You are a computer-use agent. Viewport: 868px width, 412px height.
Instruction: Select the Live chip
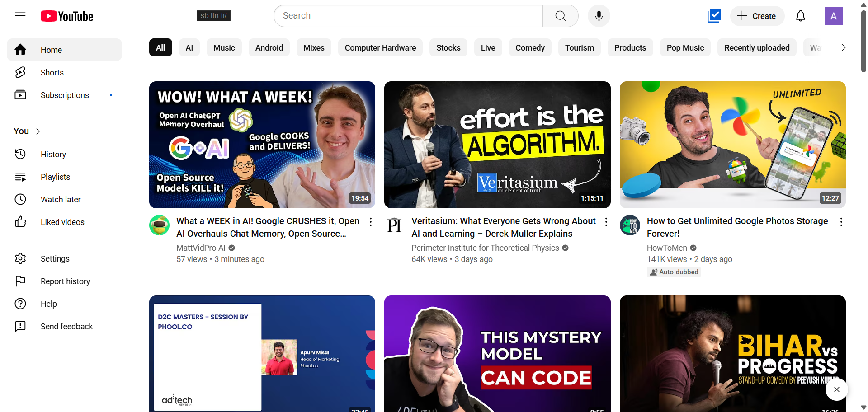coord(488,48)
